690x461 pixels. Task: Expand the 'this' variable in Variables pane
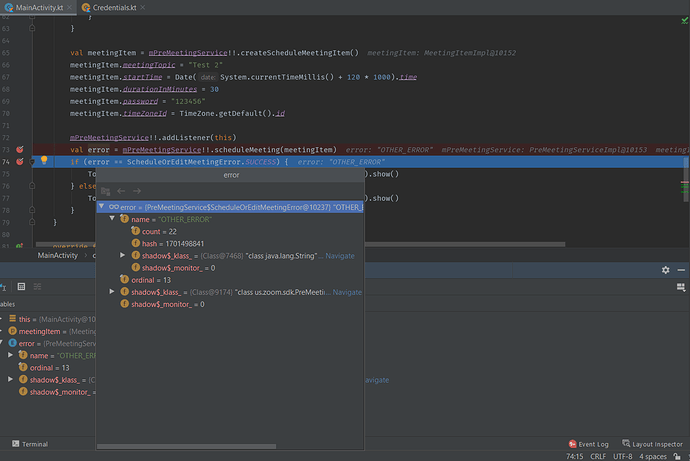[x=3, y=319]
